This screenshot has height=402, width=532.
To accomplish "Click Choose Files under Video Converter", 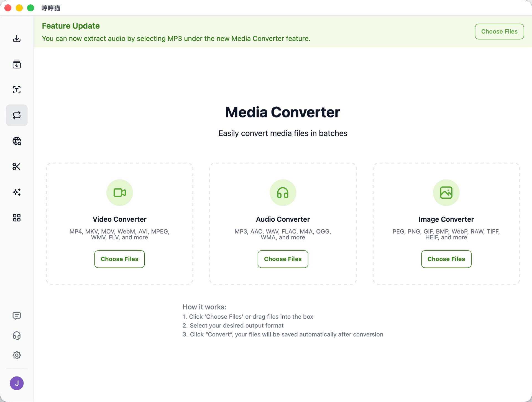I will point(119,259).
